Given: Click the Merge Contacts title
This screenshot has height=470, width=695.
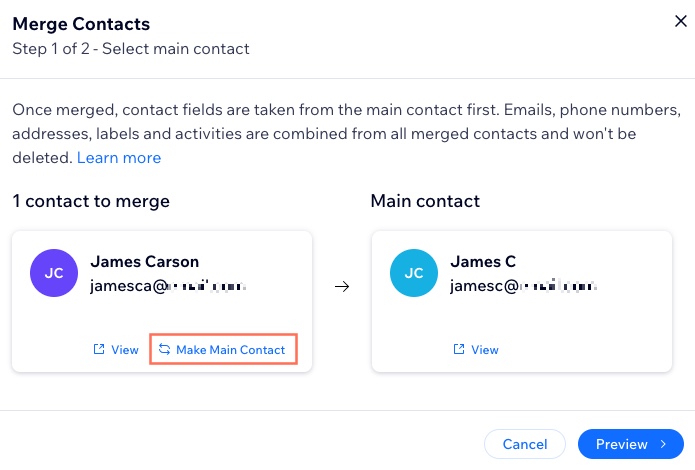Looking at the screenshot, I should click(x=81, y=24).
